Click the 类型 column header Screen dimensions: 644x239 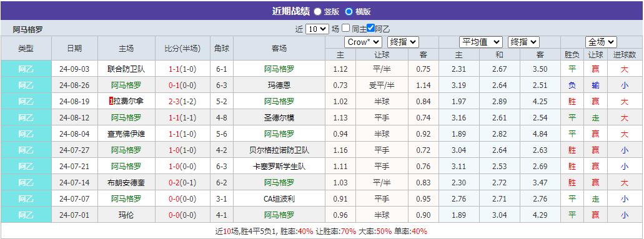coord(26,49)
